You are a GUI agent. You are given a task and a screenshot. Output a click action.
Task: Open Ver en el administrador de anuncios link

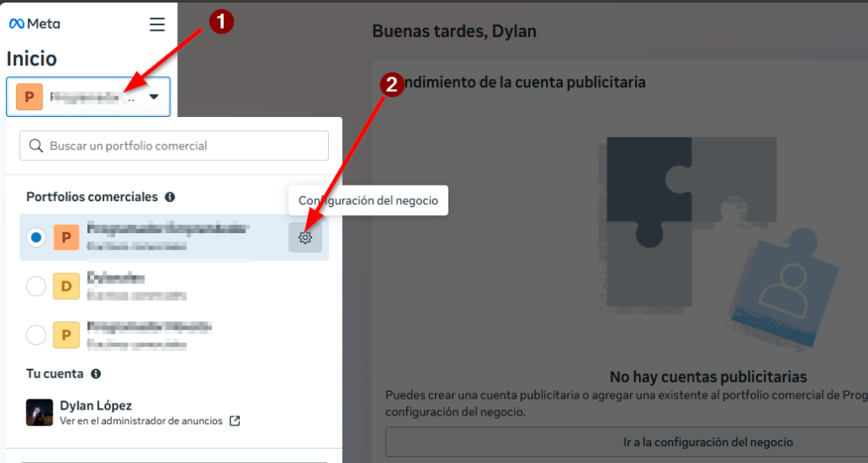(141, 421)
